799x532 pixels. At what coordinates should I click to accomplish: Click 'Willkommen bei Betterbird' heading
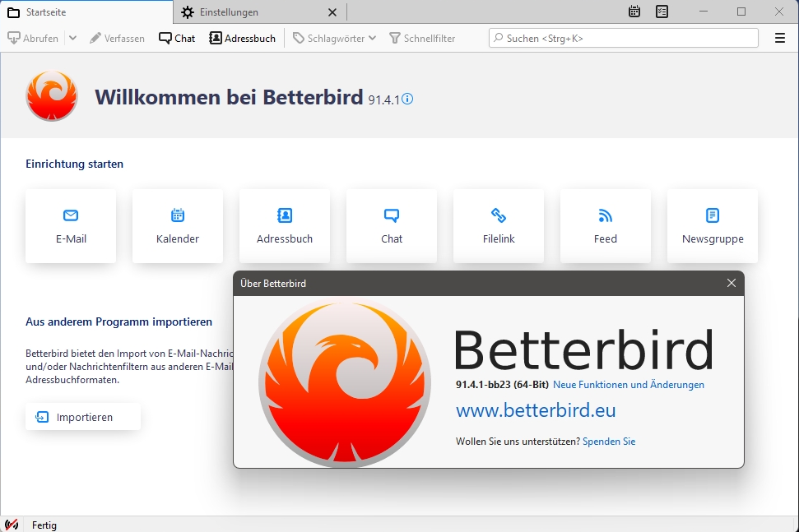(229, 97)
